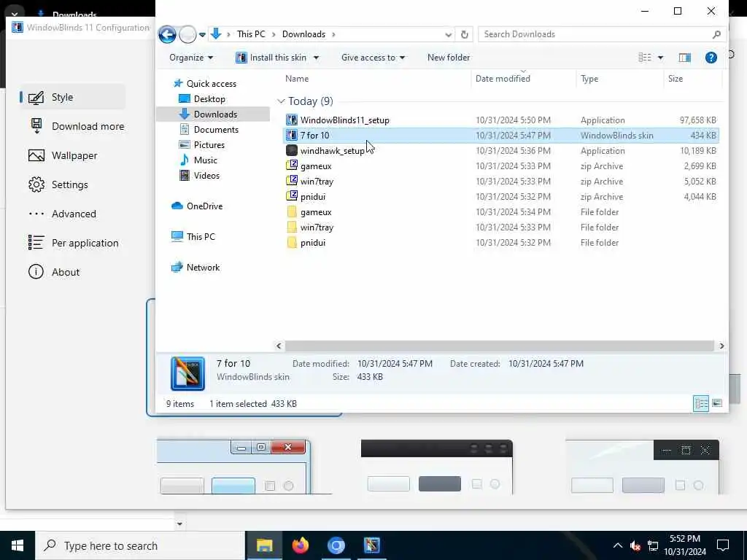Choose the dark titlebar skin thumbnail

point(437,467)
